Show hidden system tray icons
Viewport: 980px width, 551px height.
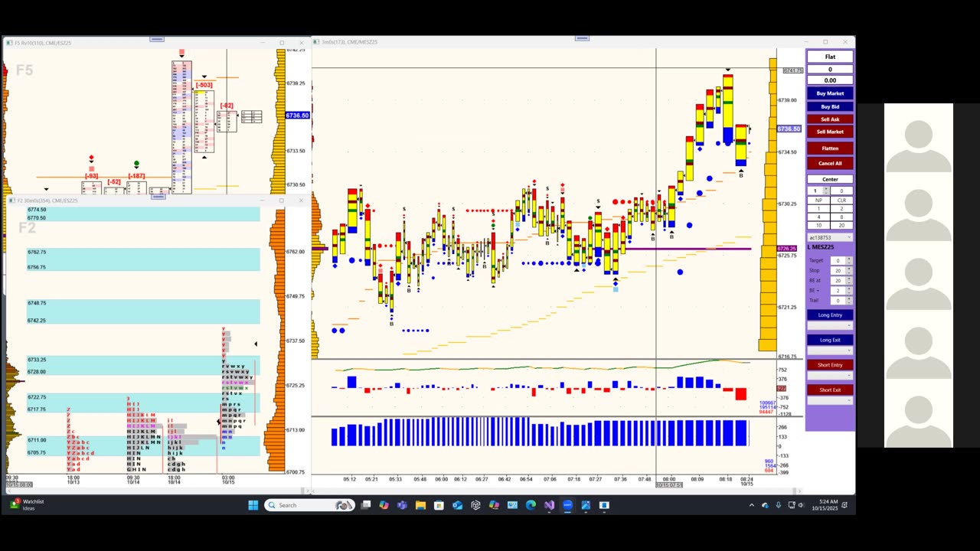751,505
